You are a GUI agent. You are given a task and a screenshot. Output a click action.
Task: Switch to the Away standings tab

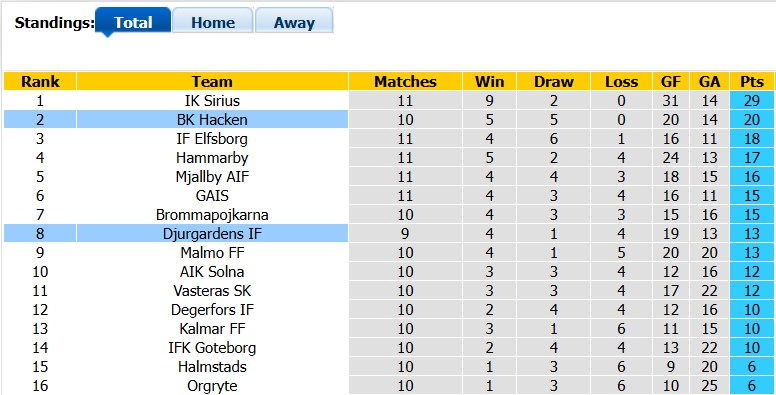click(294, 21)
